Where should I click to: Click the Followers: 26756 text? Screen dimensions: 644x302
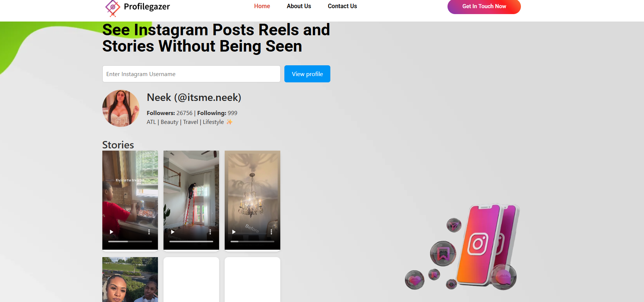169,113
